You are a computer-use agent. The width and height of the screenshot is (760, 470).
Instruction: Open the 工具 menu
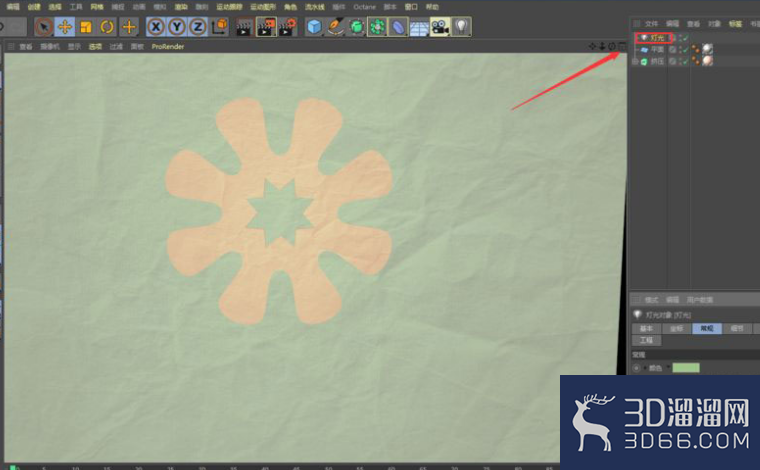(76, 7)
